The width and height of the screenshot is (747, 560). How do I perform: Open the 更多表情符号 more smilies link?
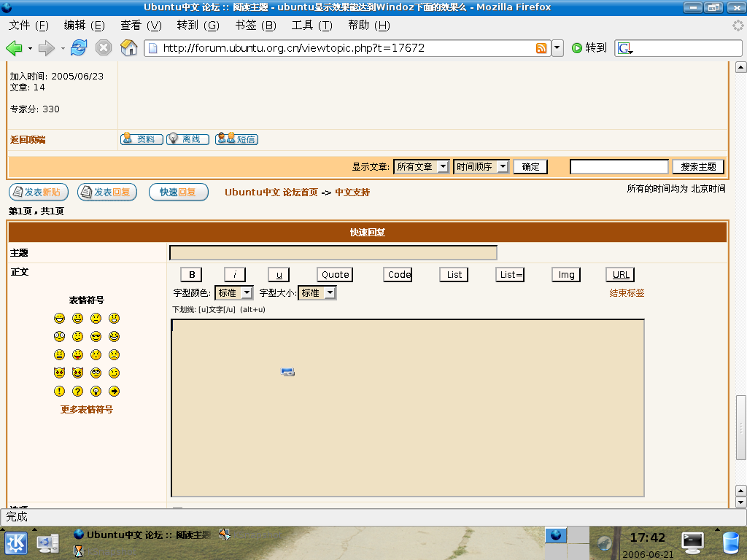[x=86, y=410]
